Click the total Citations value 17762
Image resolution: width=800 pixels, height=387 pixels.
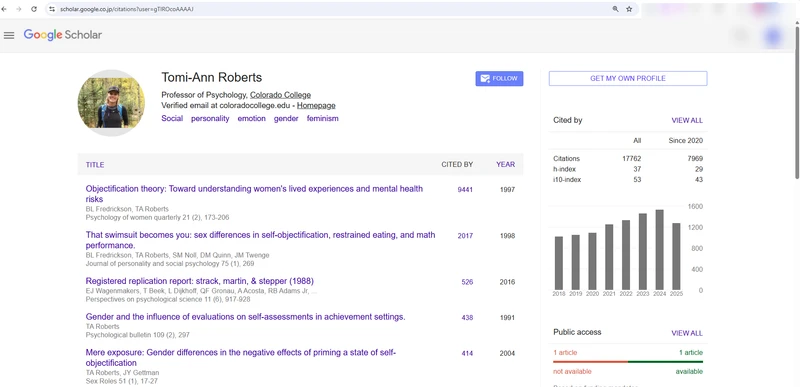[632, 159]
